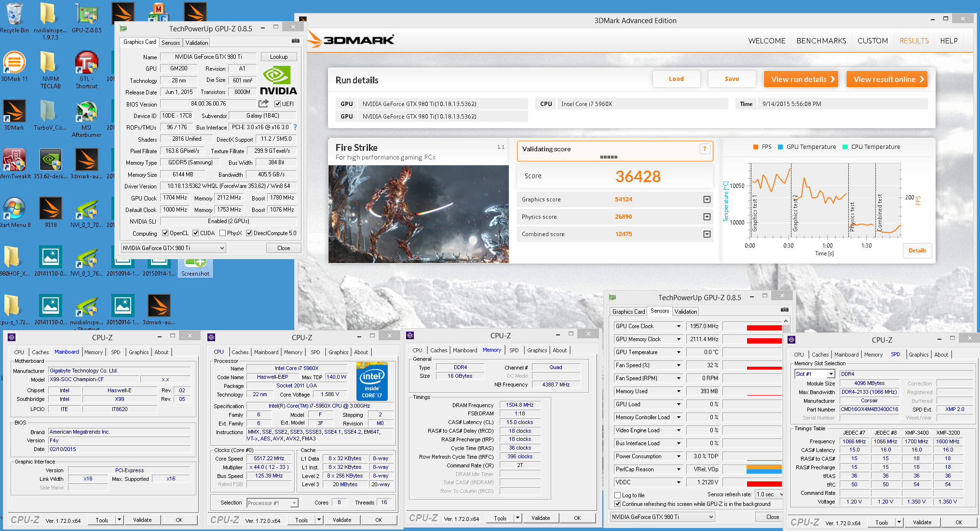Open the MemTweakIt desktop icon
This screenshot has height=531, width=980.
[x=14, y=164]
